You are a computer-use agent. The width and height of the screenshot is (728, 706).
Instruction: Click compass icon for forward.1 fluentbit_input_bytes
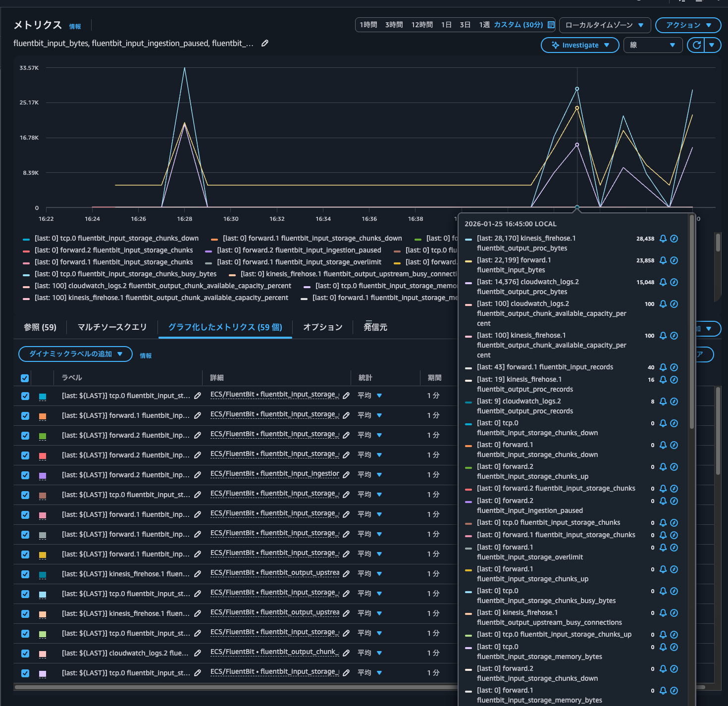point(674,260)
